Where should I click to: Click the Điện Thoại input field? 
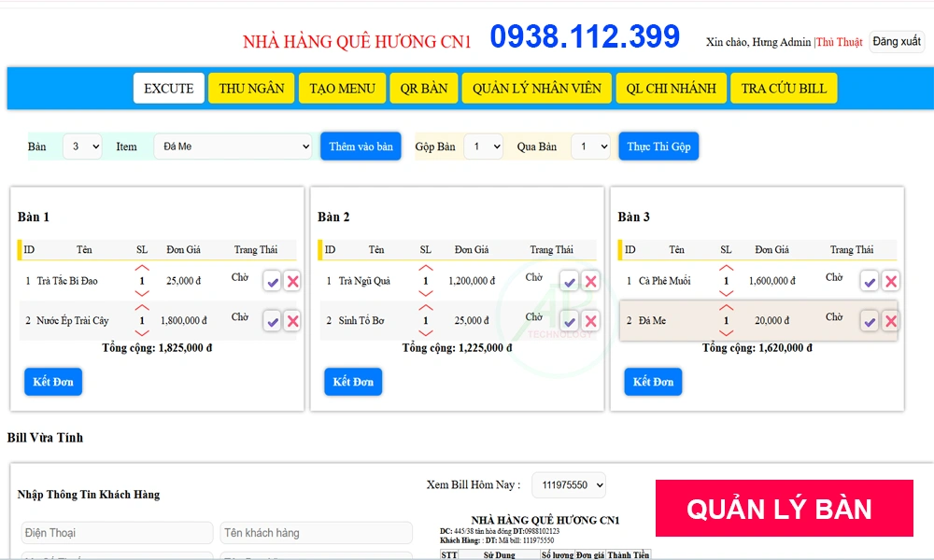117,532
